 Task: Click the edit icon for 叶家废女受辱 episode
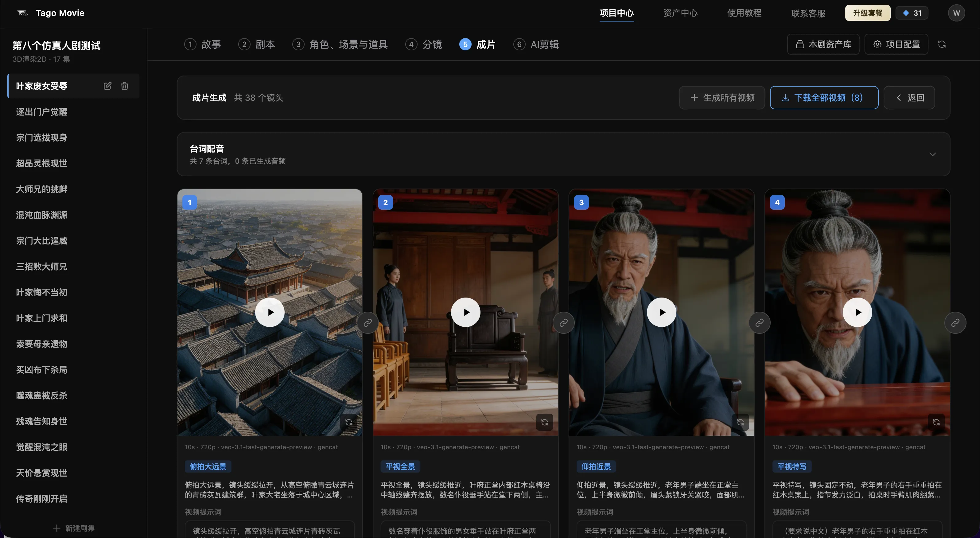click(107, 86)
